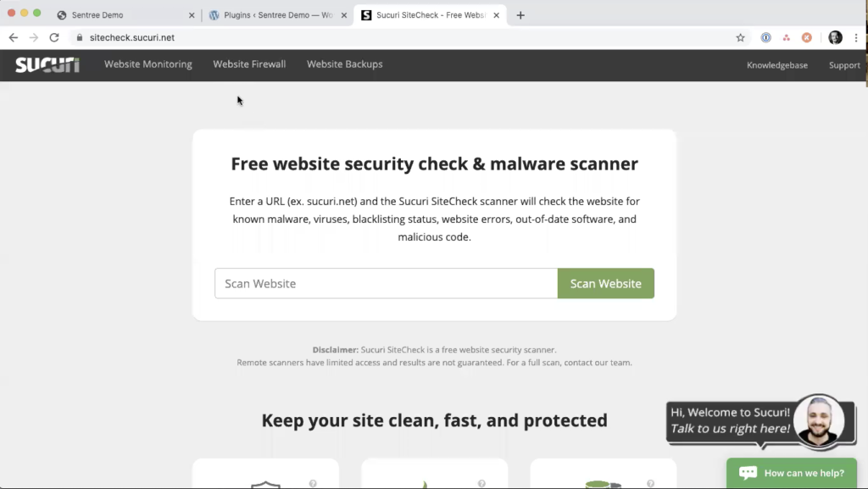Reload the page with the refresh arrow
The height and width of the screenshot is (489, 868).
tap(54, 37)
